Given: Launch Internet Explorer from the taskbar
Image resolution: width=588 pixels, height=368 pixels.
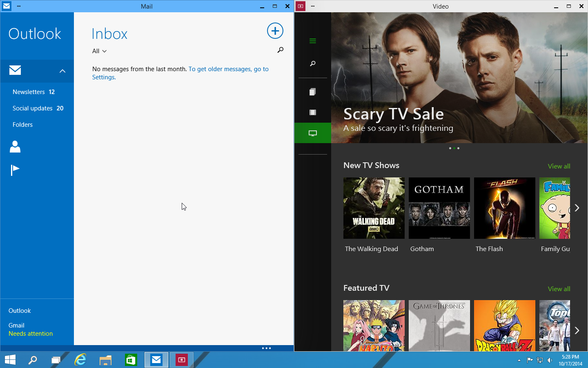Looking at the screenshot, I should pos(80,360).
